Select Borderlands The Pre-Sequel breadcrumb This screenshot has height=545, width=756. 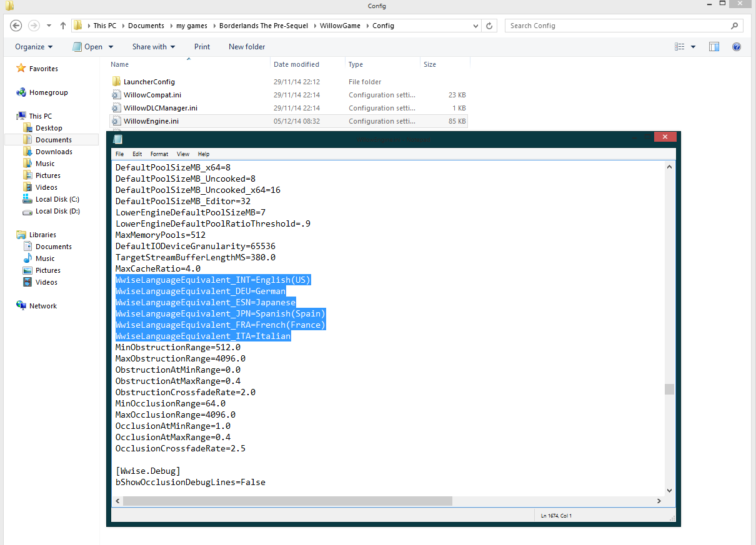[x=264, y=26]
